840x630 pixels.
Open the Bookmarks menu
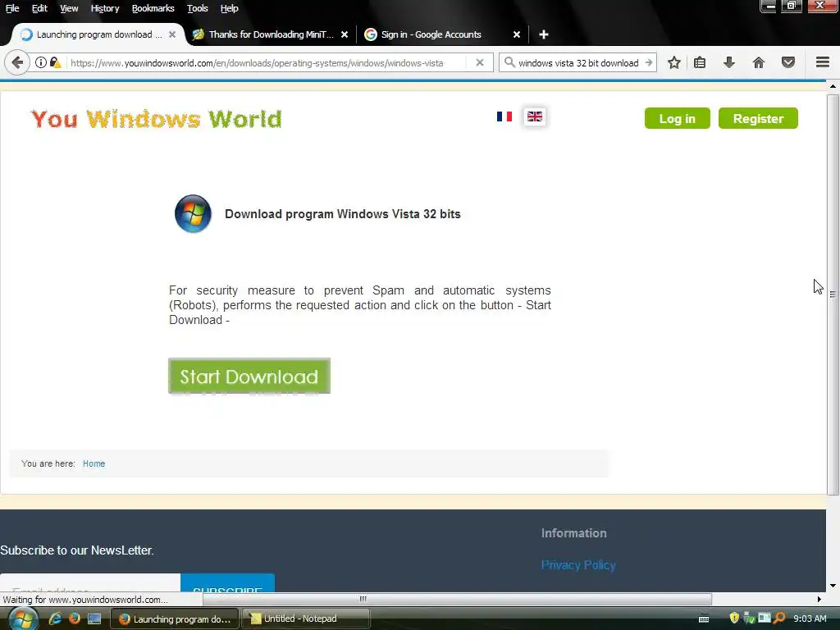[x=153, y=8]
